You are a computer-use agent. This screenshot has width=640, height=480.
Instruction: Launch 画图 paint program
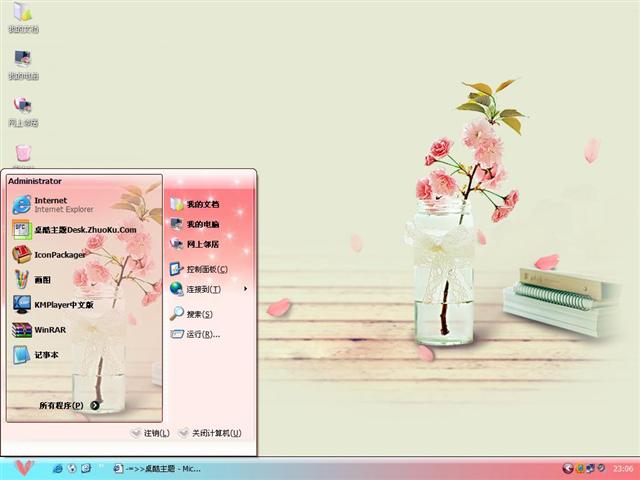tap(32, 280)
